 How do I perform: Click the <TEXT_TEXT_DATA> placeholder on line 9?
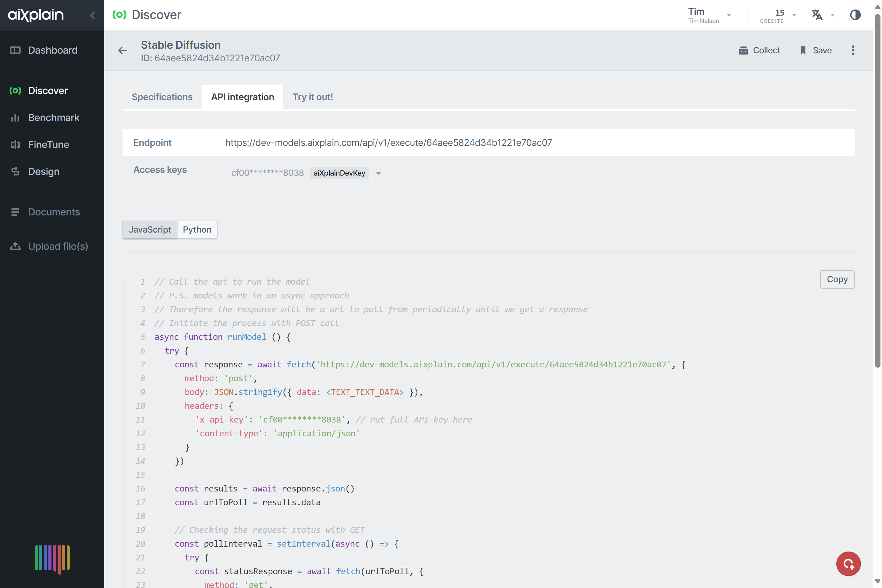(x=365, y=392)
